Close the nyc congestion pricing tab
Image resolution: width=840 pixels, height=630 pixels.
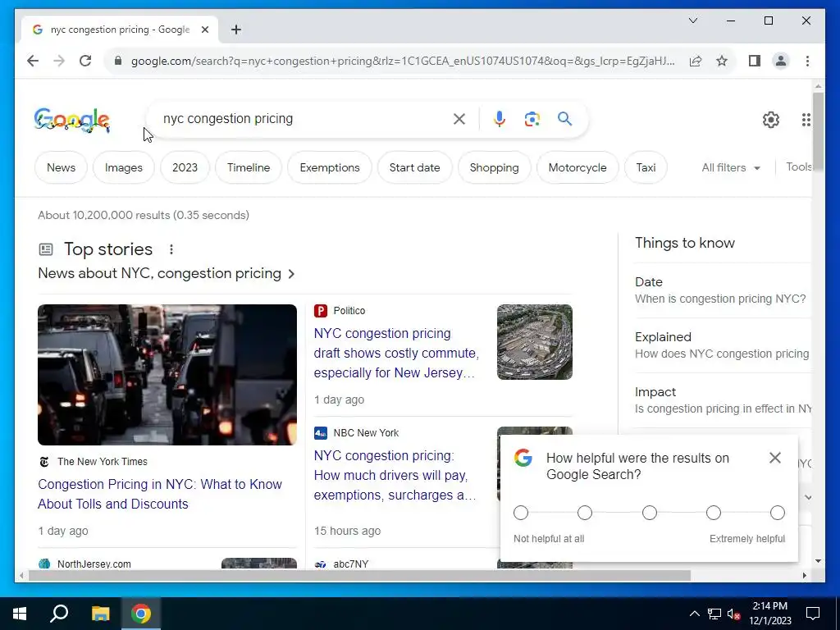tap(204, 30)
